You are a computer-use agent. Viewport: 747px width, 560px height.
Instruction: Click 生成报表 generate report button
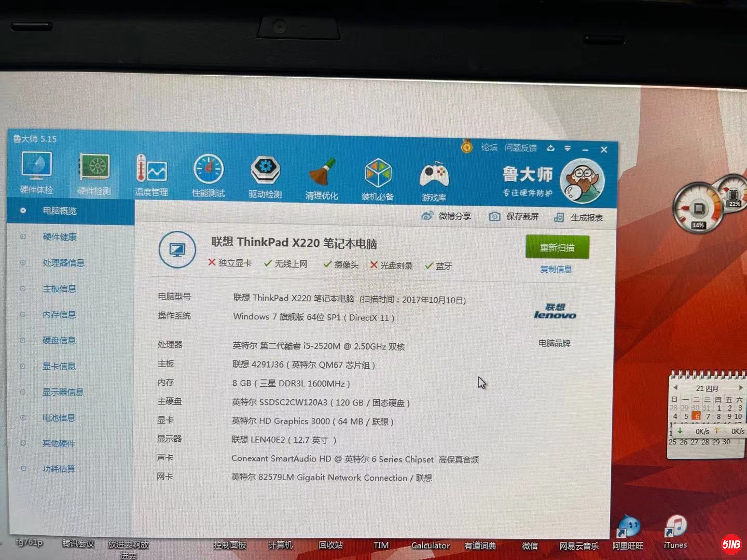(578, 217)
